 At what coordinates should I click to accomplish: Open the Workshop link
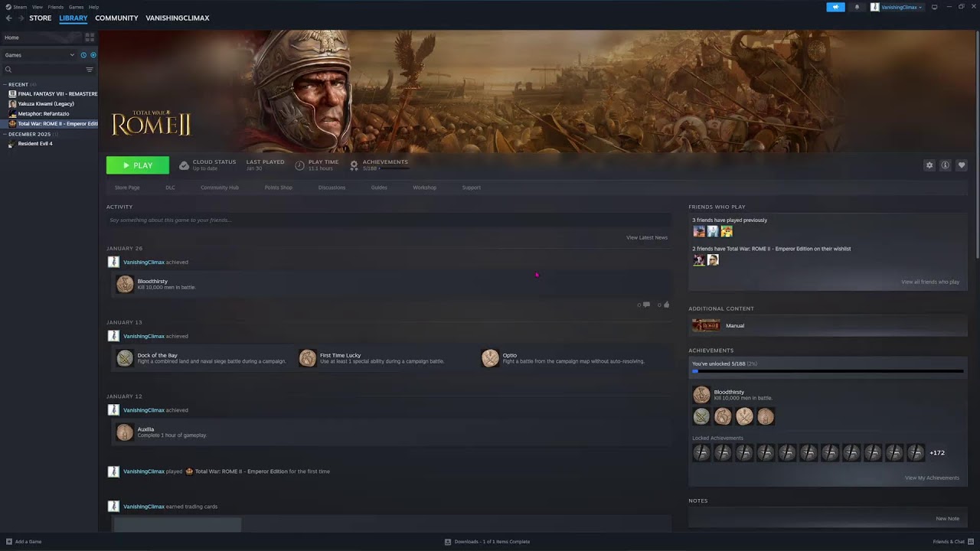pos(424,187)
